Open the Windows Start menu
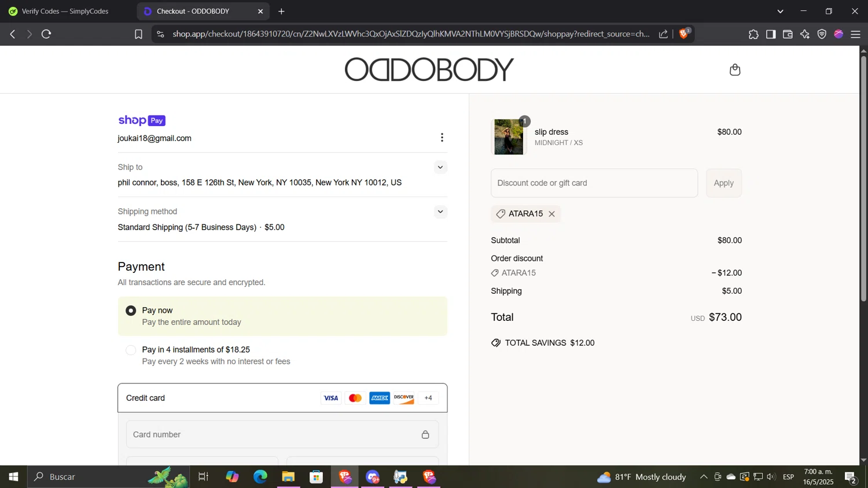This screenshot has width=868, height=488. pyautogui.click(x=13, y=477)
